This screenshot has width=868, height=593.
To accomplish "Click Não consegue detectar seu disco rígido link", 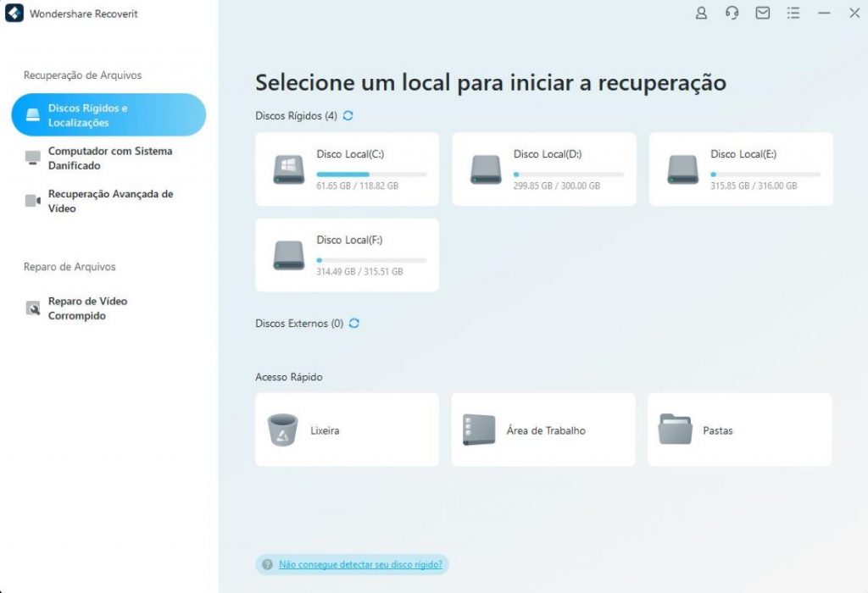I will [x=360, y=564].
